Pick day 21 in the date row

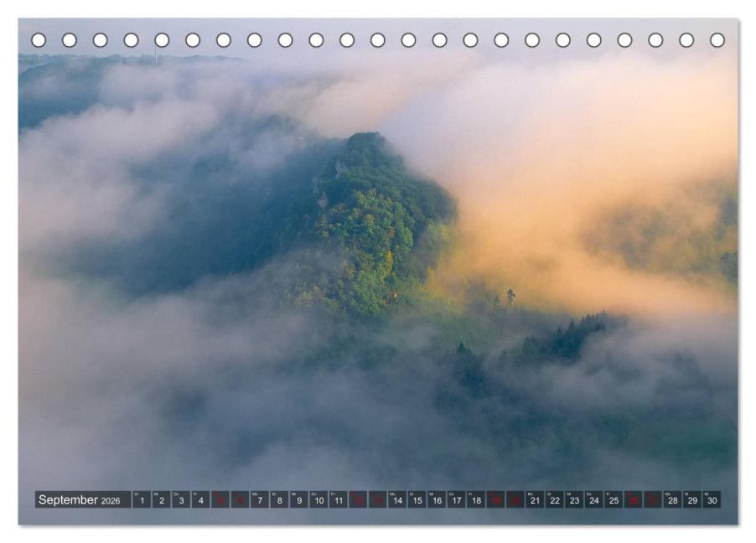[535, 500]
